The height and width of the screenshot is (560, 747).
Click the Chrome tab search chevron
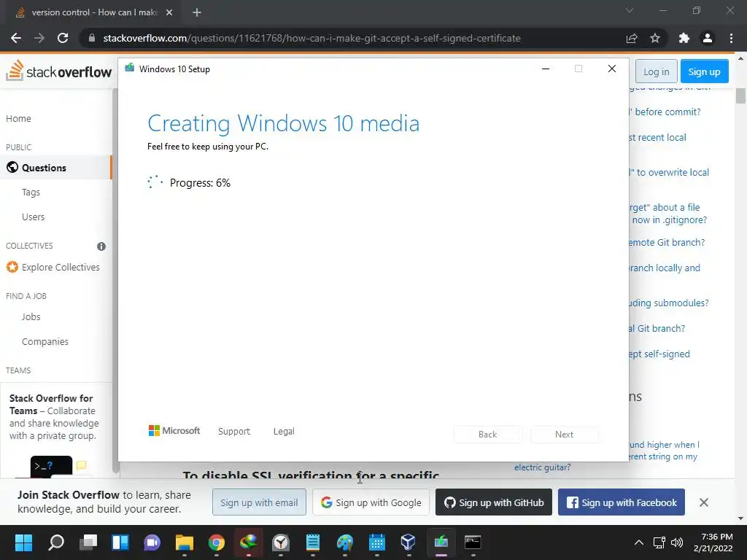(630, 10)
